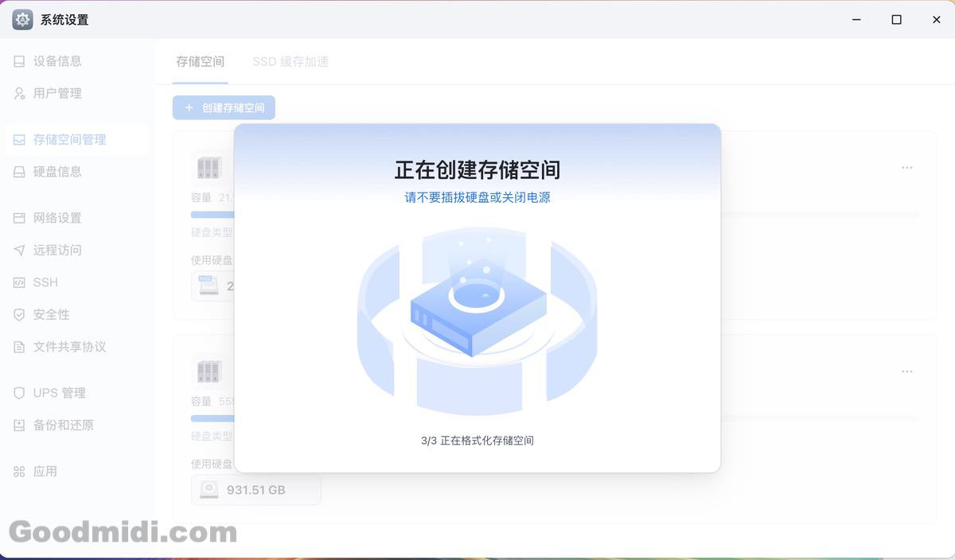Click the 创建存储空间 button

pyautogui.click(x=223, y=107)
